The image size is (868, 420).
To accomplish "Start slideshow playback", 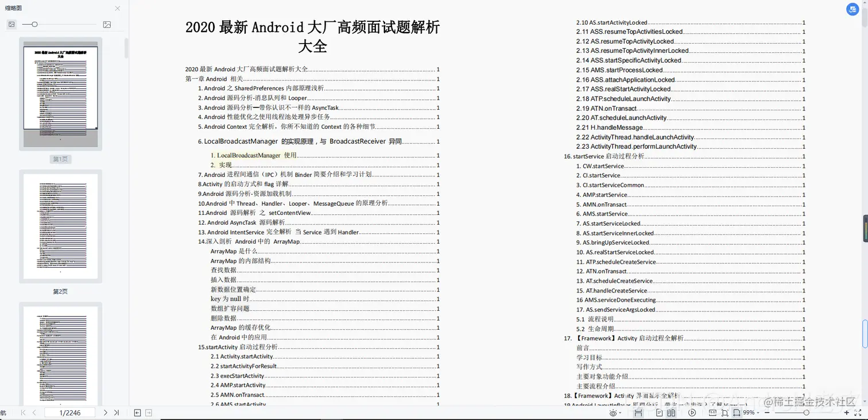I will 692,413.
